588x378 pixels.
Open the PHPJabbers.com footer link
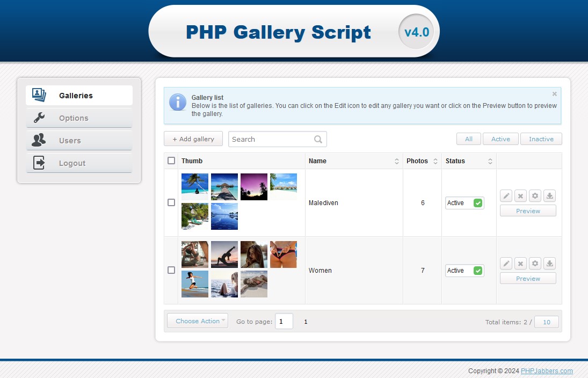[547, 371]
